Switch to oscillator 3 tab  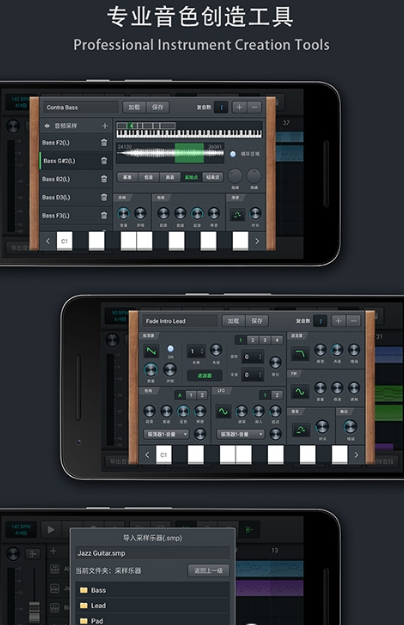coord(265,340)
